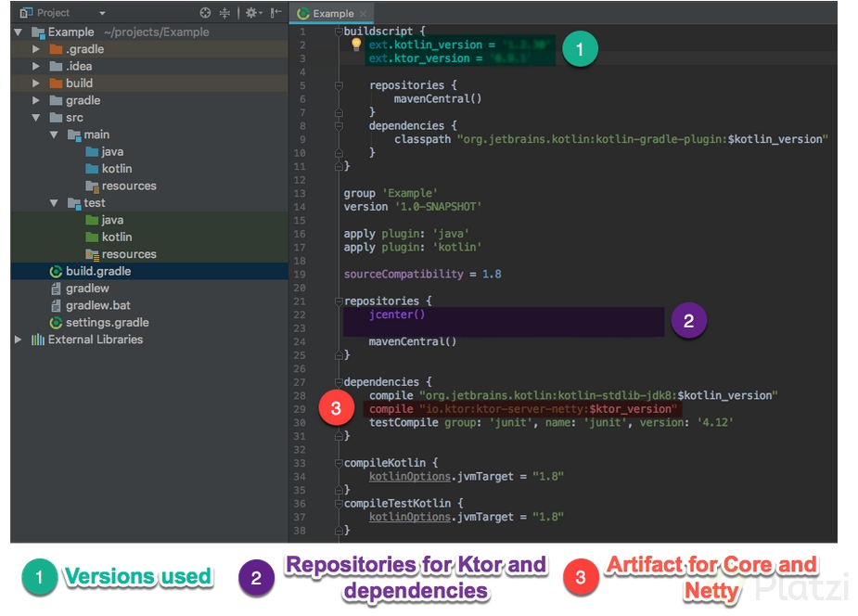This screenshot has width=858, height=616.
Task: Expand the .gradle folder
Action: click(36, 49)
